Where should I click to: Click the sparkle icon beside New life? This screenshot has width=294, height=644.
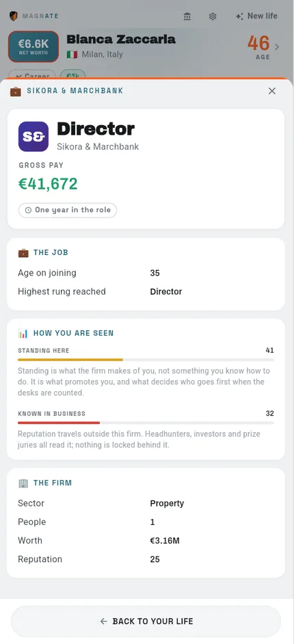click(x=239, y=16)
